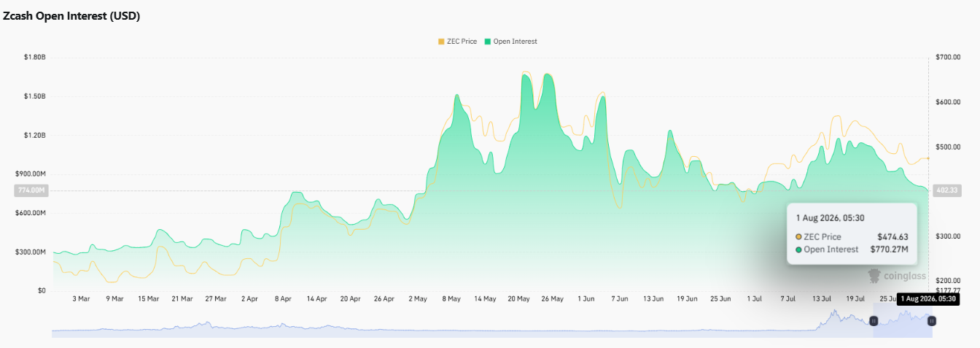Screen dimensions: 980x348
Task: Click the 3 Mar date label
Action: [x=81, y=299]
